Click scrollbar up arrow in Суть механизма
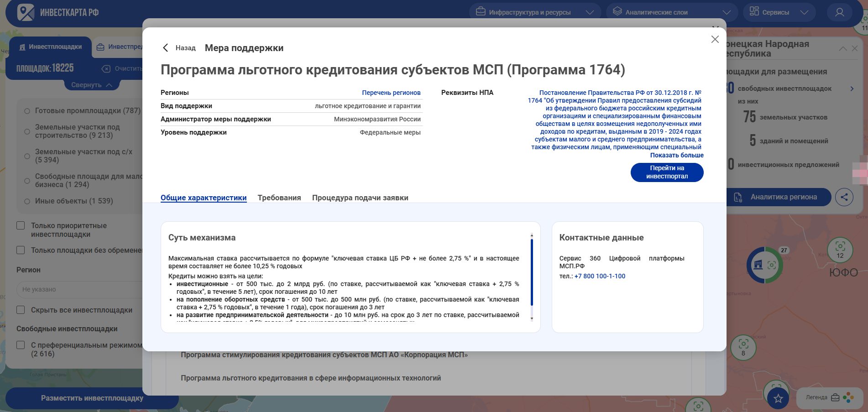 (532, 235)
